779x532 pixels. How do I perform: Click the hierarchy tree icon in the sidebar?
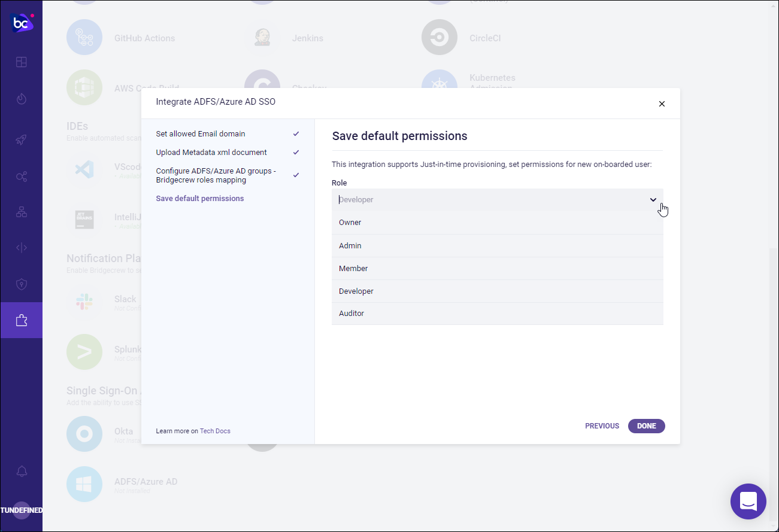tap(22, 212)
